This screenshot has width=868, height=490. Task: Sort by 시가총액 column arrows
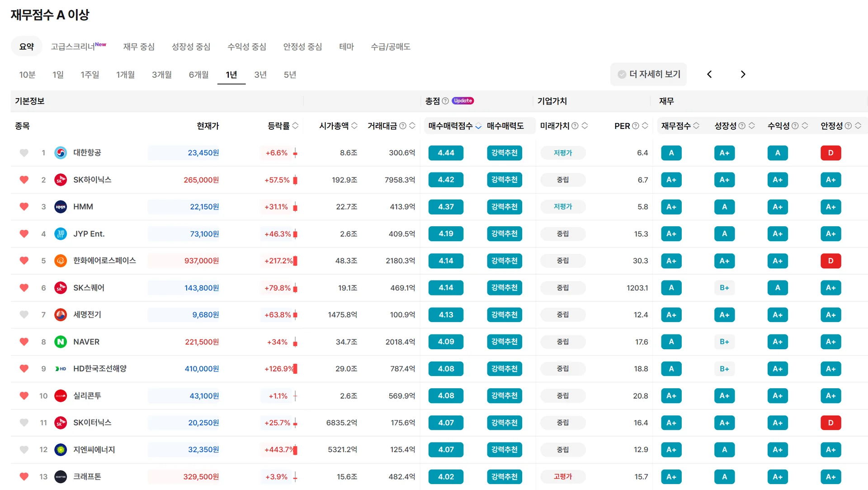point(354,126)
